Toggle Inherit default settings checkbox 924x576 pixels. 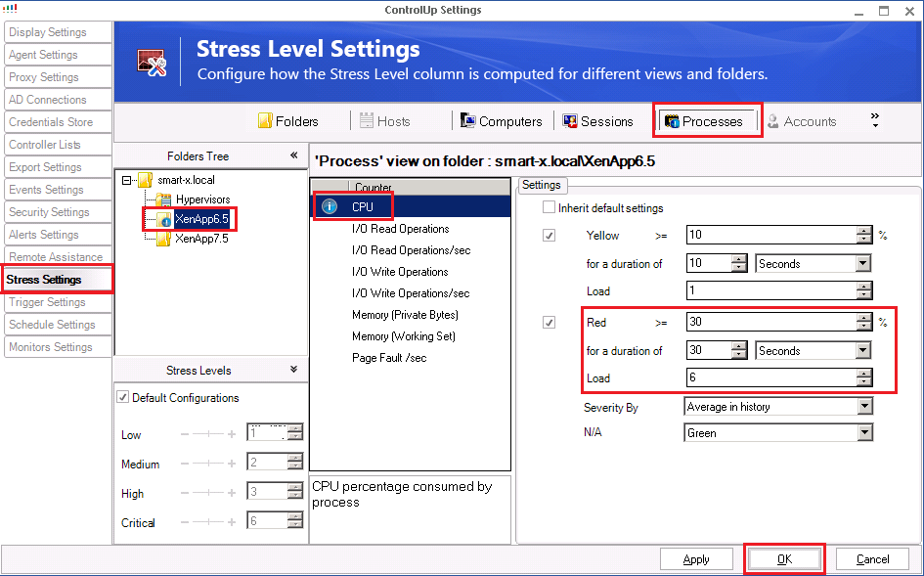click(x=549, y=207)
